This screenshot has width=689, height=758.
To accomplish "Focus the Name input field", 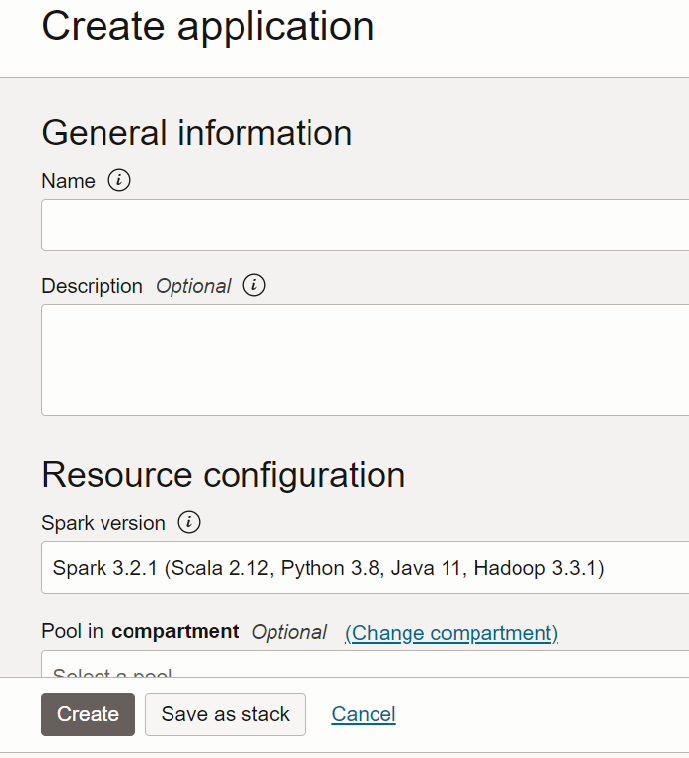I will [365, 225].
